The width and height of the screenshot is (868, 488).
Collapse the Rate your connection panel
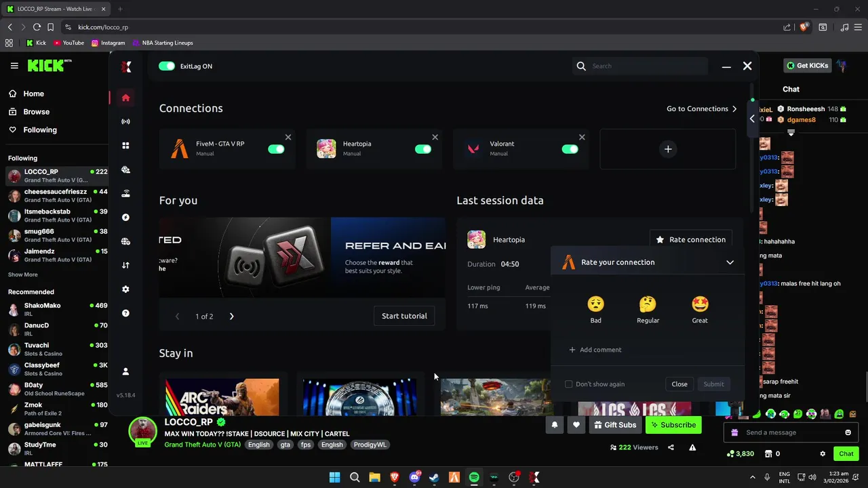(730, 262)
